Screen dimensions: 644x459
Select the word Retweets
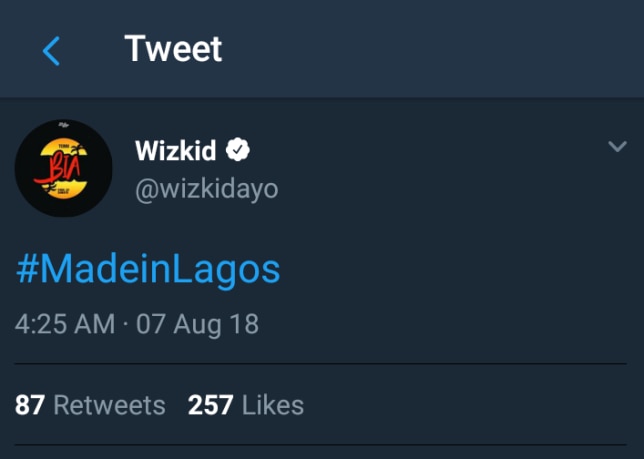[109, 405]
